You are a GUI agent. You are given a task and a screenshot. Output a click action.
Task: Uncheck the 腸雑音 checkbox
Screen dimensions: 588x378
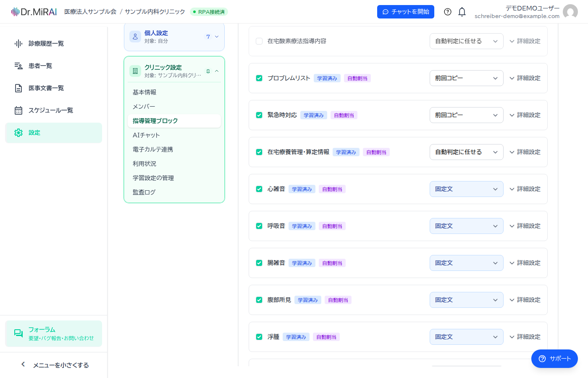tap(259, 263)
